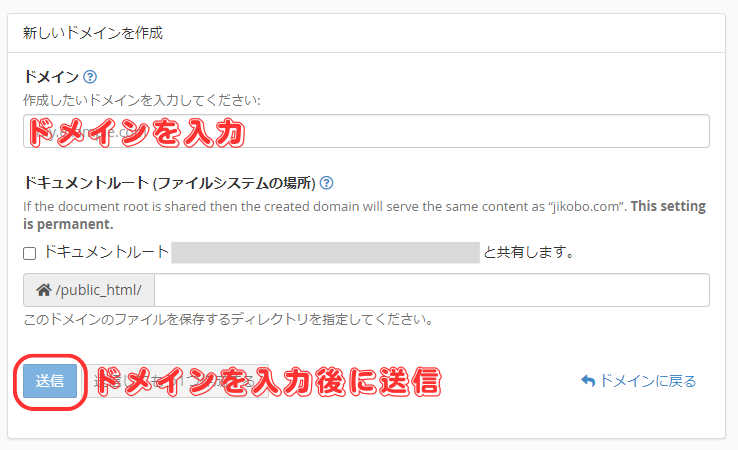Click the blue 送信 button
The height and width of the screenshot is (450, 738).
tap(50, 381)
